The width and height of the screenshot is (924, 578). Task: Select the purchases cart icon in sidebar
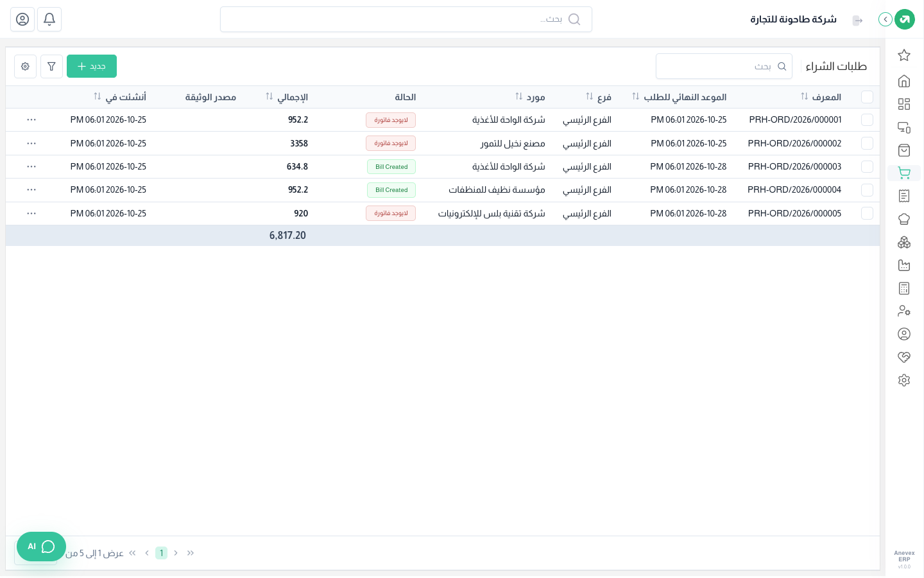pos(904,173)
